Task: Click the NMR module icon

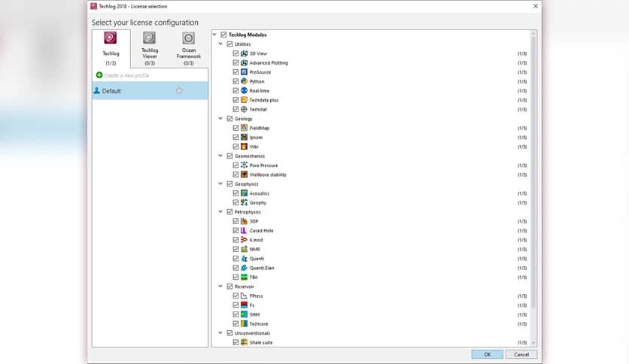Action: point(244,249)
